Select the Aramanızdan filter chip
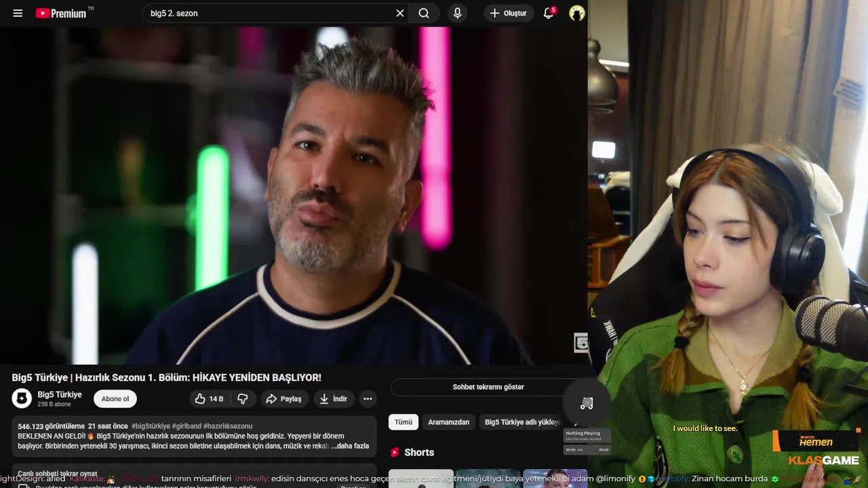 449,422
